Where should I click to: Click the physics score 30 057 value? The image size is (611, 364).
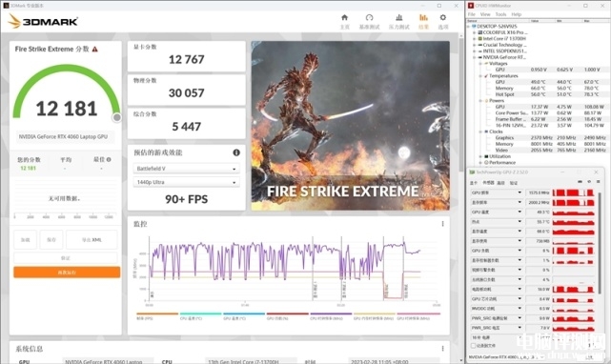tap(186, 92)
